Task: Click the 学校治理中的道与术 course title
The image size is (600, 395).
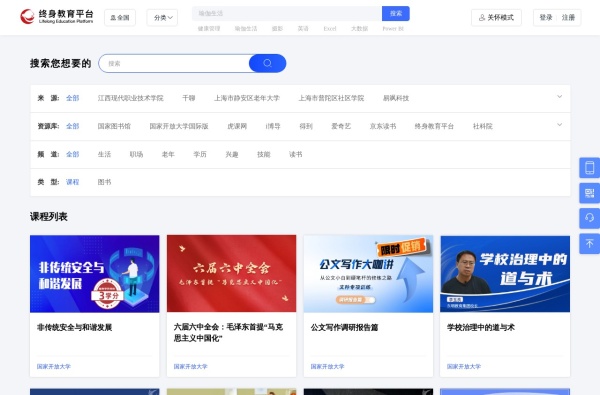Action: tap(481, 328)
